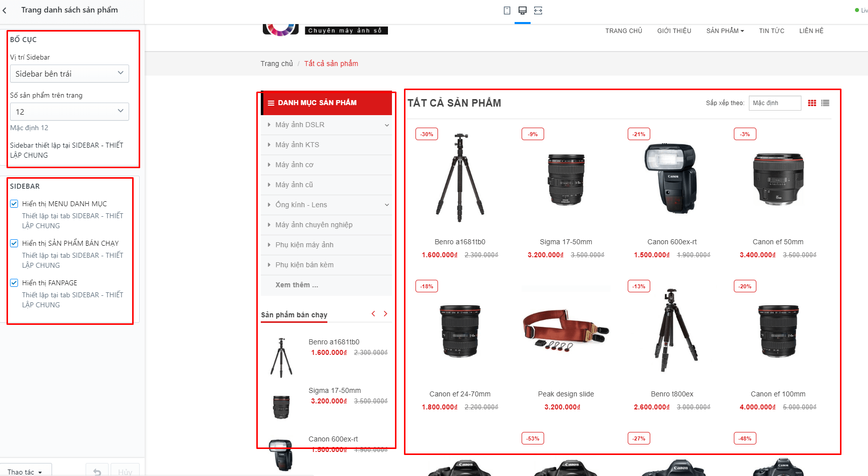Image resolution: width=868 pixels, height=476 pixels.
Task: Click the -48% discount badge
Action: [x=745, y=438]
